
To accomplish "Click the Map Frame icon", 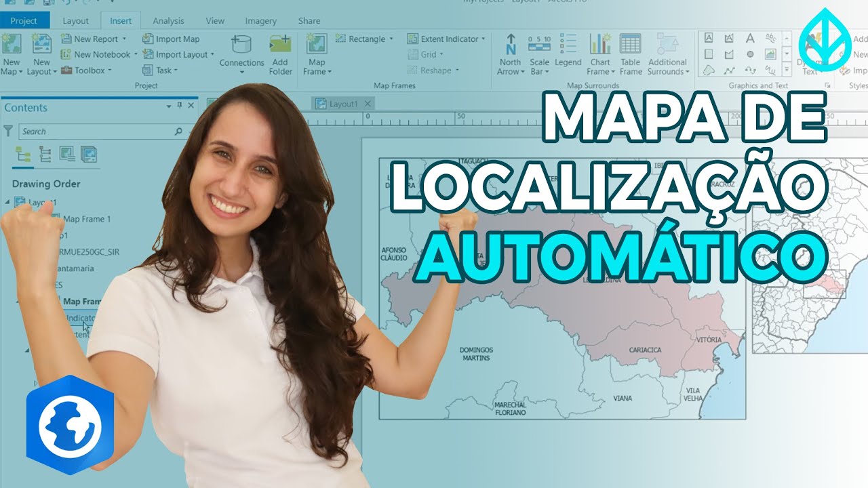I will pos(316,44).
